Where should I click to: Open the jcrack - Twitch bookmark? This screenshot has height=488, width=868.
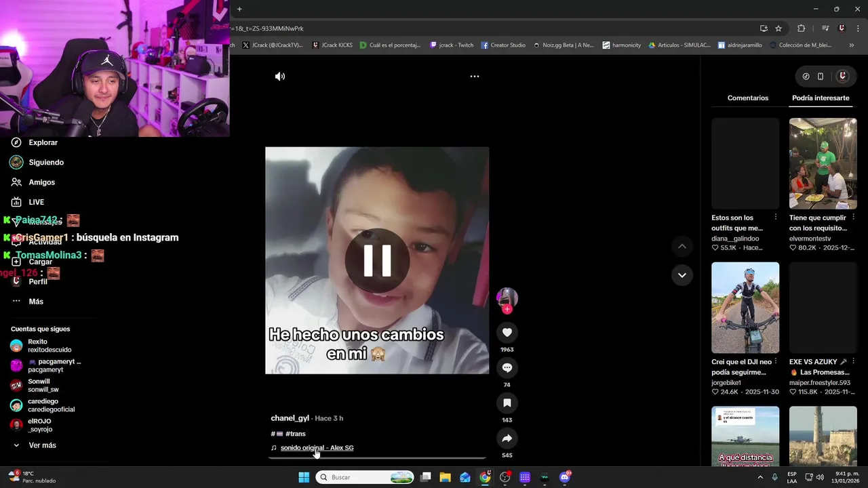pyautogui.click(x=452, y=45)
